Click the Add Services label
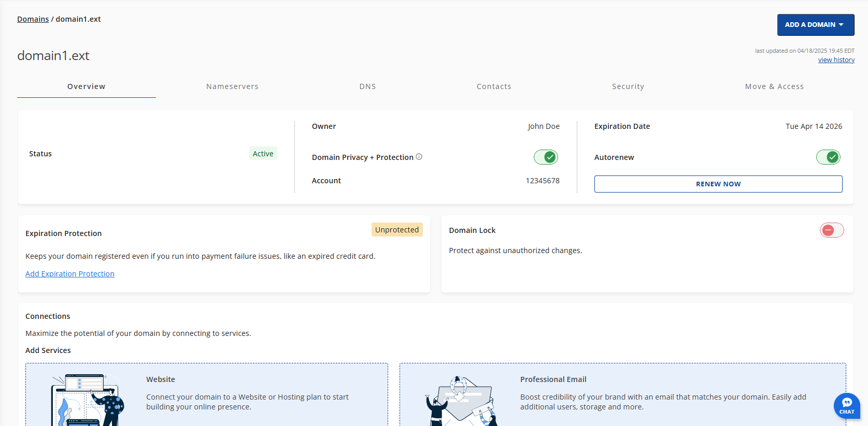The width and height of the screenshot is (868, 426). click(48, 350)
